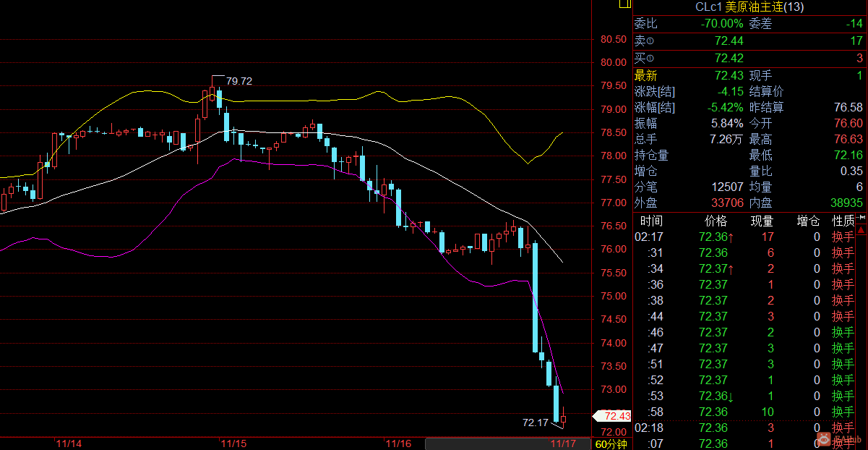Click the 最高 value 76.63
The width and height of the screenshot is (868, 450).
coord(848,139)
